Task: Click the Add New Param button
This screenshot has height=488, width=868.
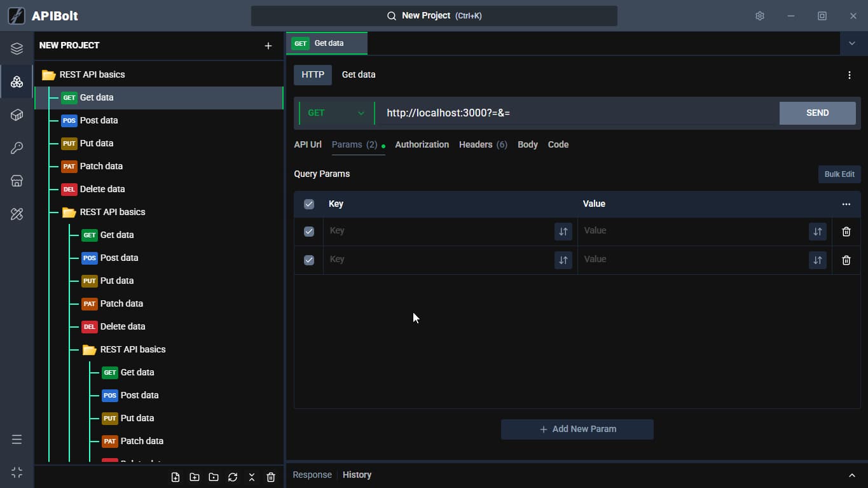Action: pyautogui.click(x=577, y=429)
